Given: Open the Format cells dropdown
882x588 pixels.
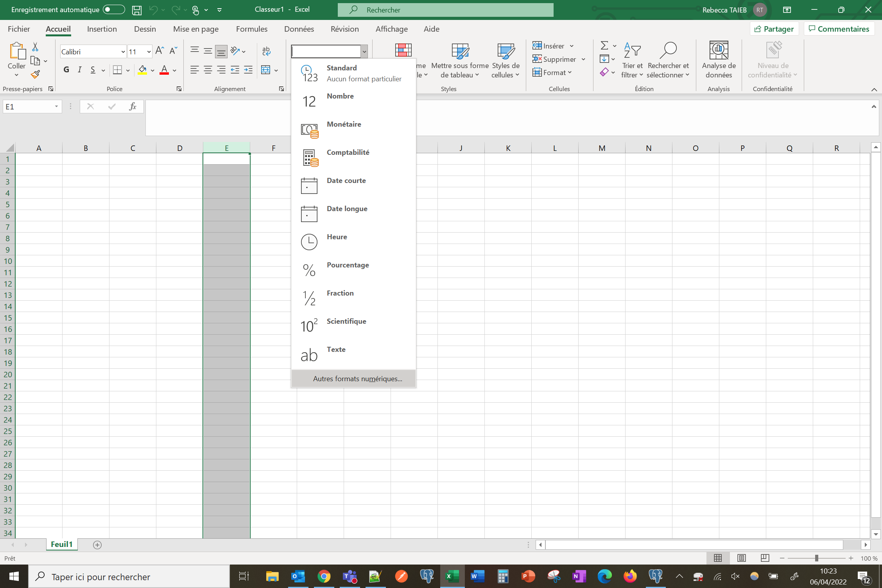Looking at the screenshot, I should [552, 73].
